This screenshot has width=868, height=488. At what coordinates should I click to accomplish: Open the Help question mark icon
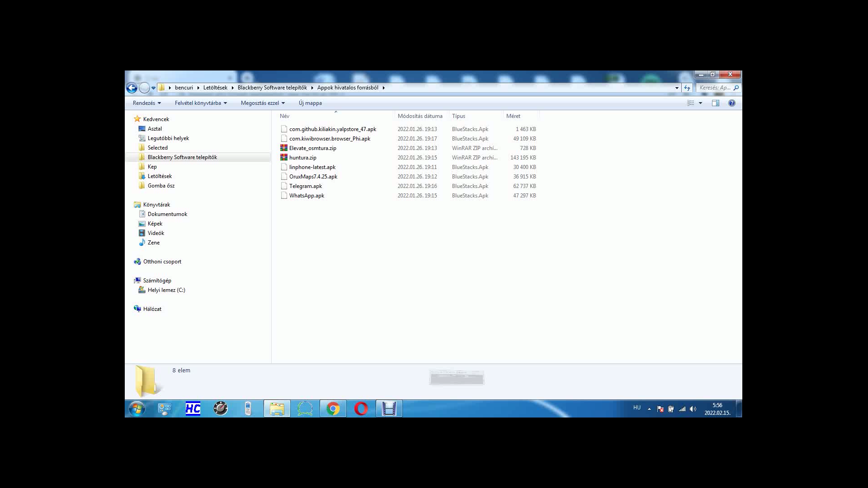731,103
